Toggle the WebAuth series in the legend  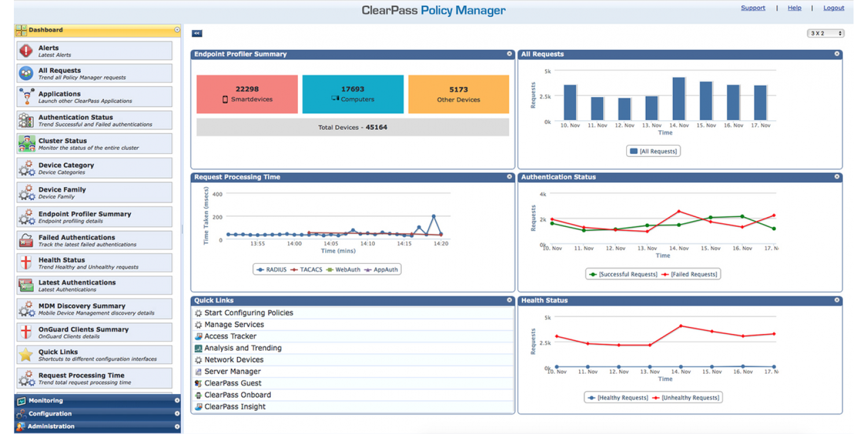[342, 270]
